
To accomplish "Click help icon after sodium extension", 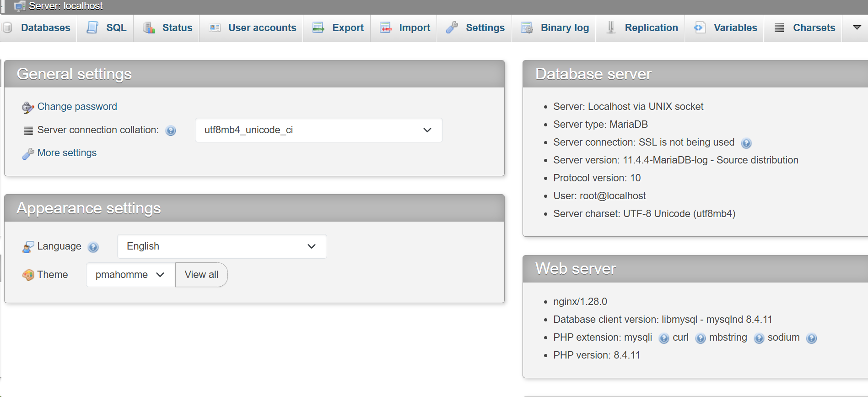I will [811, 338].
